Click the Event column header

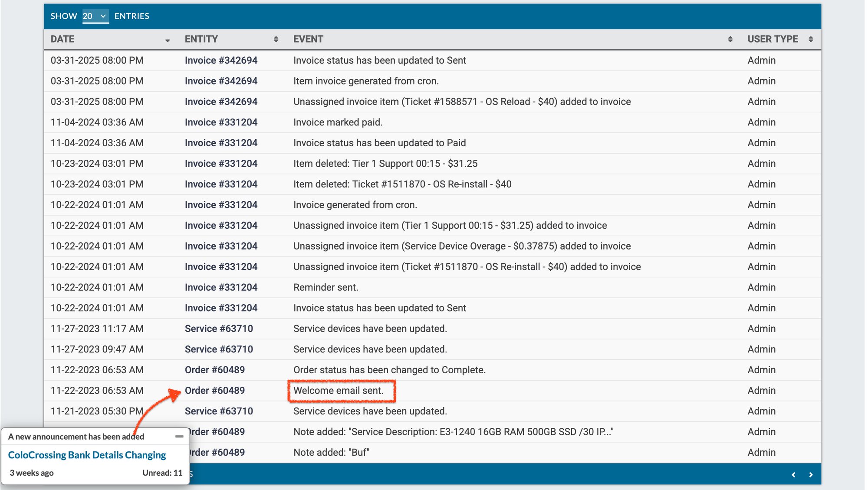tap(308, 39)
